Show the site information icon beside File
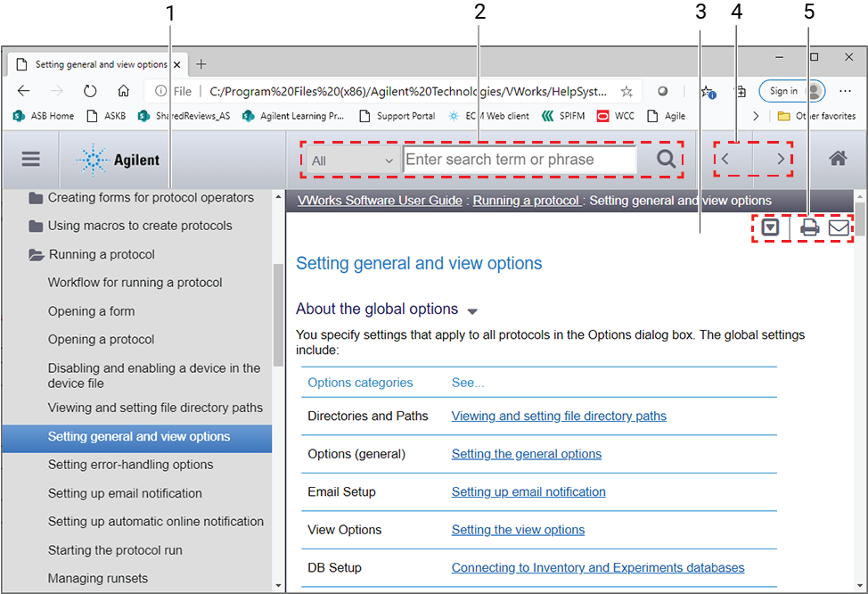The width and height of the screenshot is (868, 594). [x=160, y=91]
